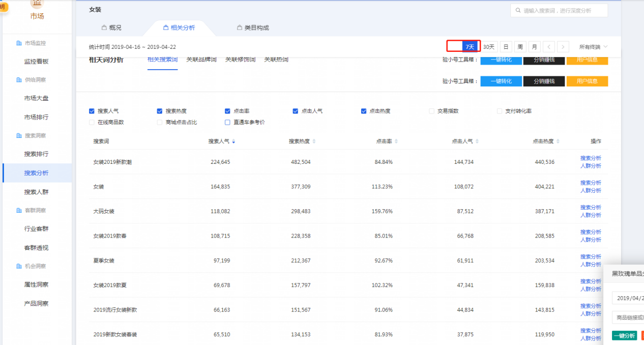644x345 pixels.
Task: Sort table by the 点击人气 column arrow
Action: coord(477,141)
